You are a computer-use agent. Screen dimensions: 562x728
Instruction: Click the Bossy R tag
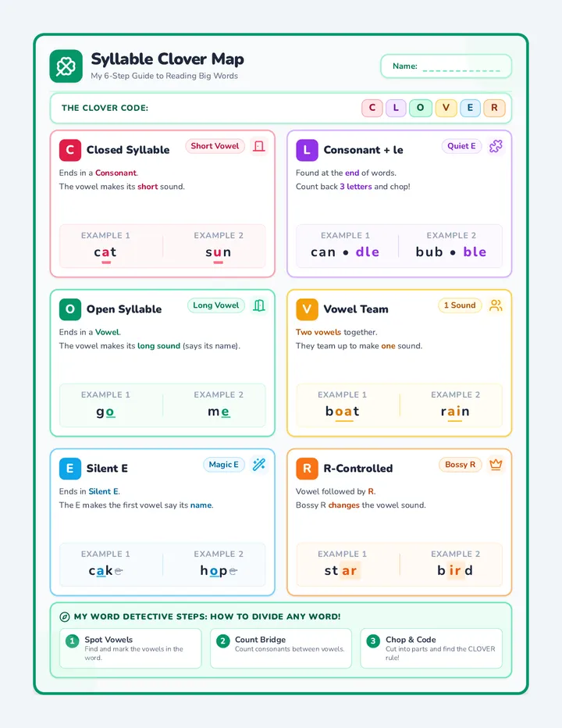(x=461, y=465)
